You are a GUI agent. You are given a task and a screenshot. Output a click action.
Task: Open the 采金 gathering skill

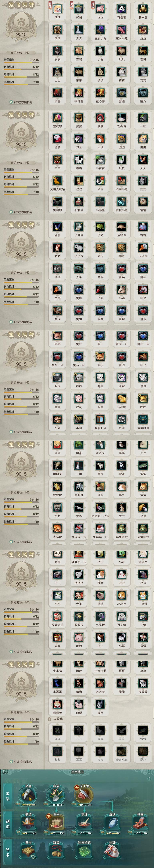[28, 796]
